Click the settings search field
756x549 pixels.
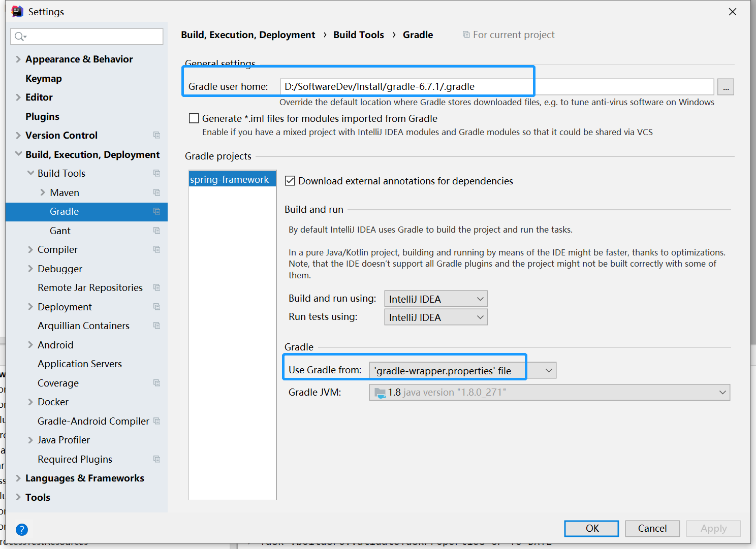pyautogui.click(x=87, y=36)
